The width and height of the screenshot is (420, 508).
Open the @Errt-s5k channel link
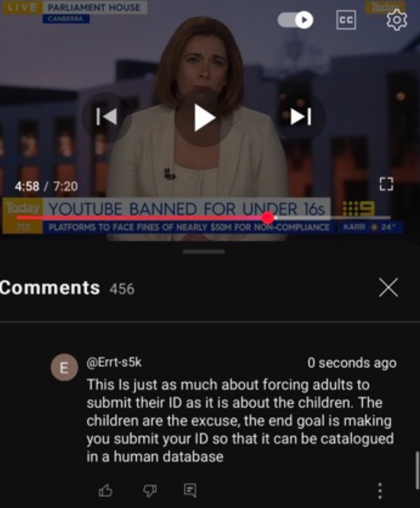[x=114, y=362]
